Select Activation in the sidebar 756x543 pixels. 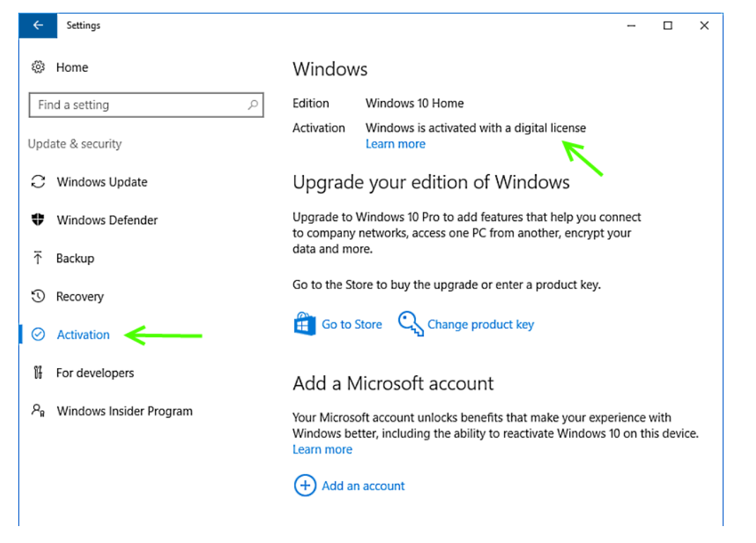(x=83, y=335)
